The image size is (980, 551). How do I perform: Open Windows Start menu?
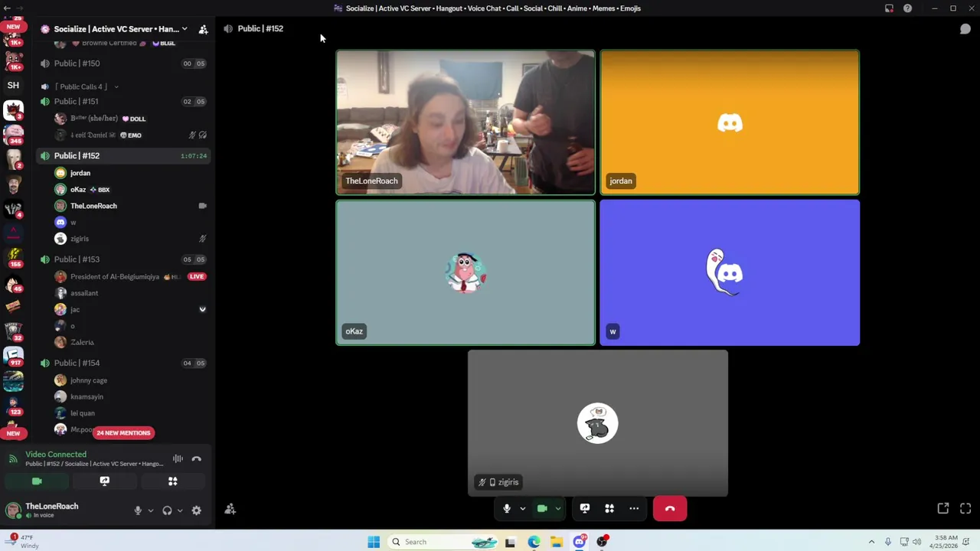pyautogui.click(x=374, y=542)
